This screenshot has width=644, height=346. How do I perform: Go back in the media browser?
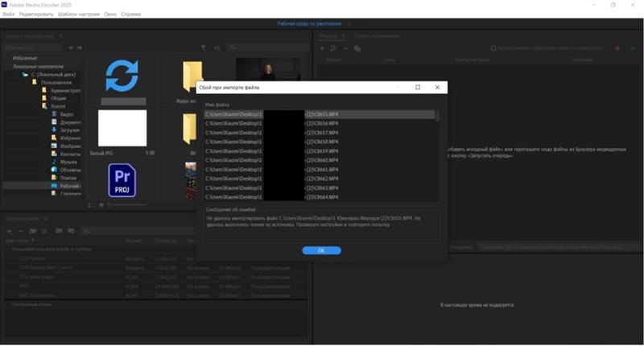click(x=72, y=48)
